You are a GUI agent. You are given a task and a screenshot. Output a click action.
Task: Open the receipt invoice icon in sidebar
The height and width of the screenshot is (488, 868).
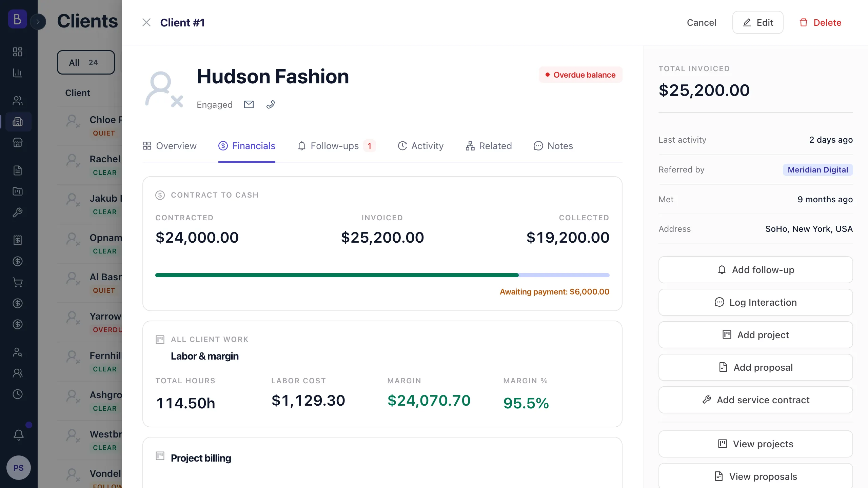pos(18,240)
